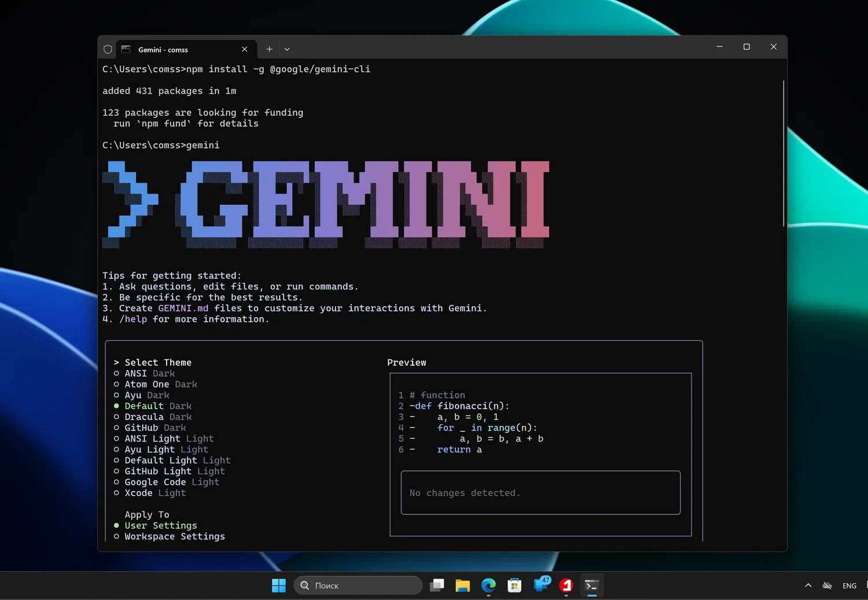Viewport: 868px width, 600px height.
Task: Select the Ayu Light theme
Action: pos(161,450)
